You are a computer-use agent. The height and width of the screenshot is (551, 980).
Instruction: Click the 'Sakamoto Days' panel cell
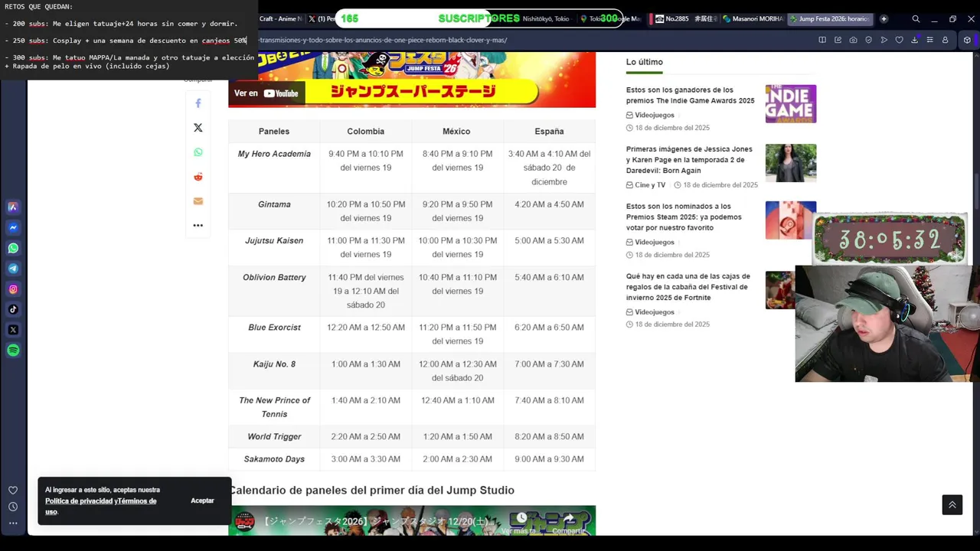[x=274, y=459]
